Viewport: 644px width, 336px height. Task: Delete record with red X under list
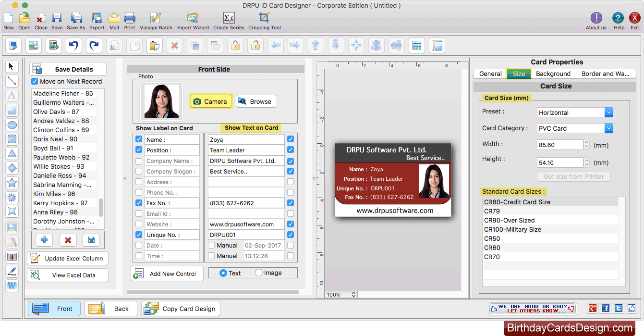[x=68, y=240]
